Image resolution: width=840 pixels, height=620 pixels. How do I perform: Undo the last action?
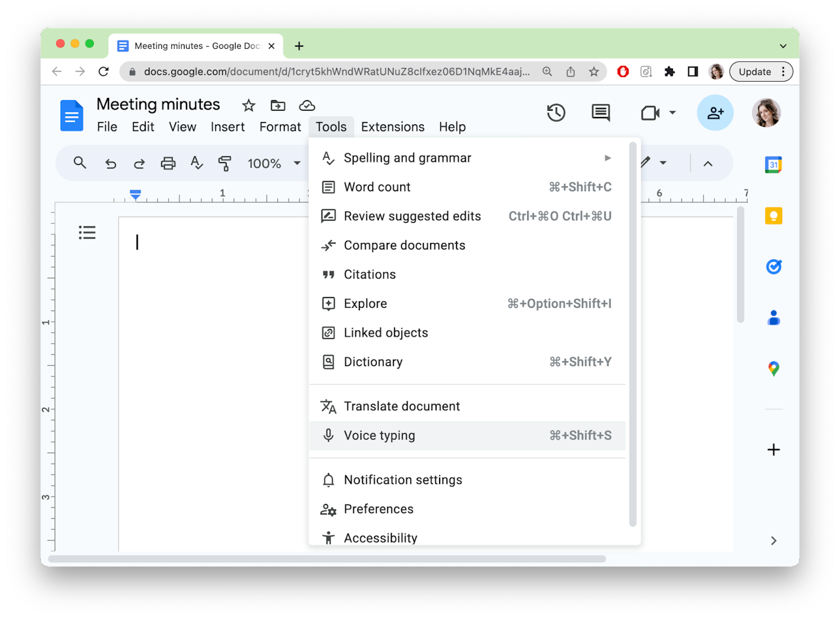pyautogui.click(x=111, y=164)
